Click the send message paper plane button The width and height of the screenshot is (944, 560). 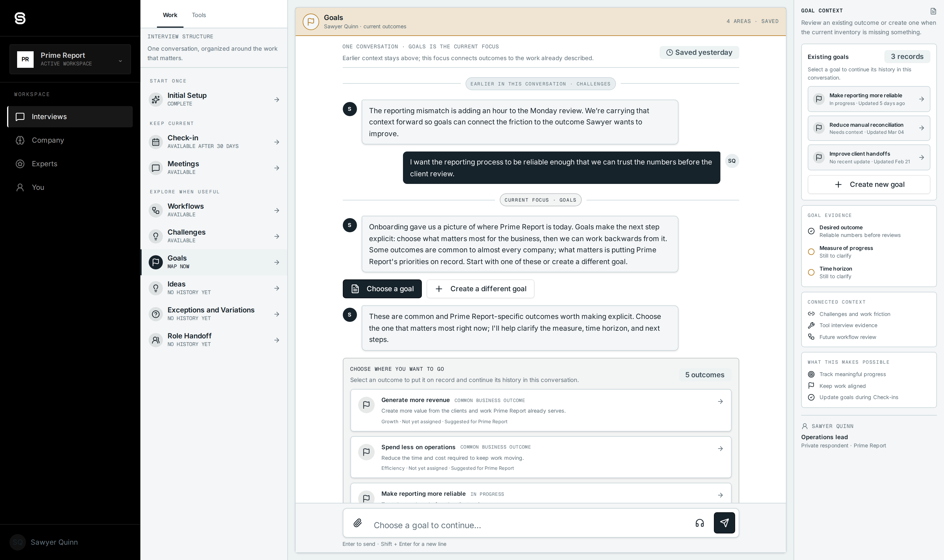[724, 523]
